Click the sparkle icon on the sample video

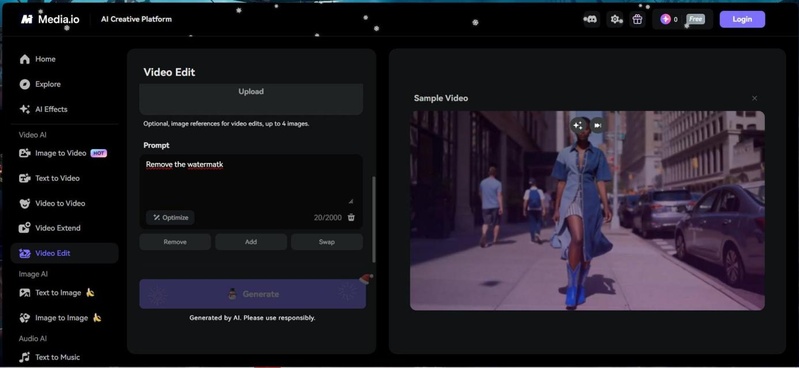[x=578, y=125]
